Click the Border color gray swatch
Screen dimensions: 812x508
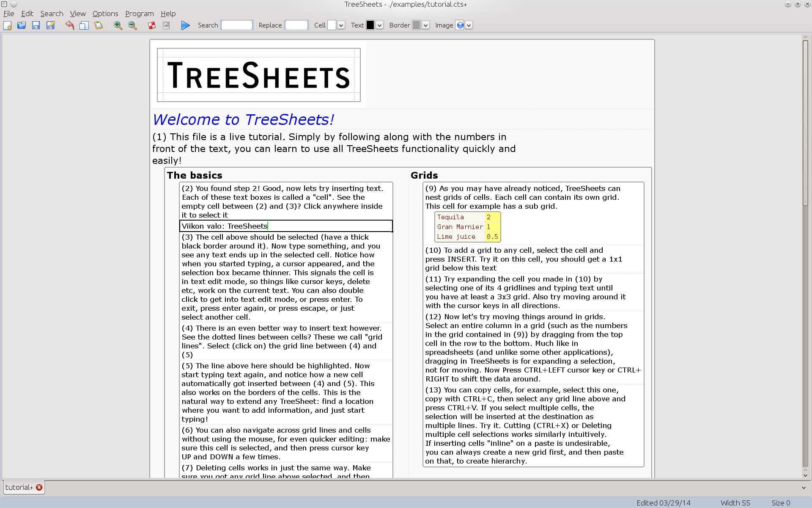click(417, 25)
